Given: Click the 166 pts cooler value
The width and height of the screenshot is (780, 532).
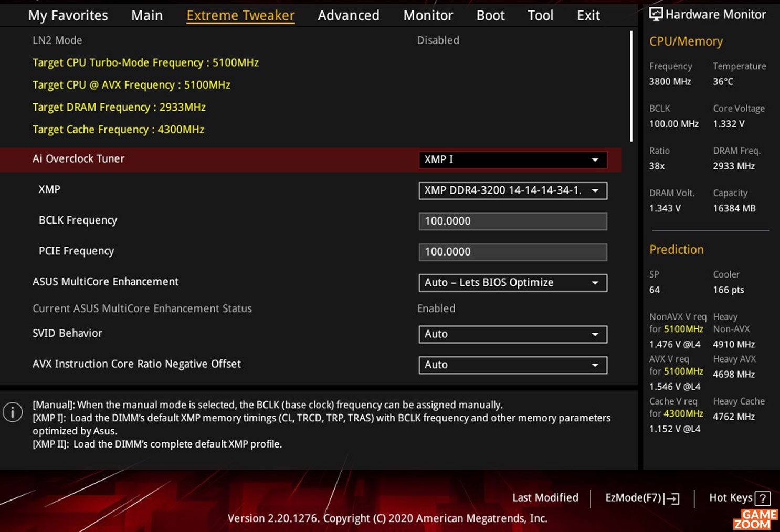Looking at the screenshot, I should click(x=729, y=290).
